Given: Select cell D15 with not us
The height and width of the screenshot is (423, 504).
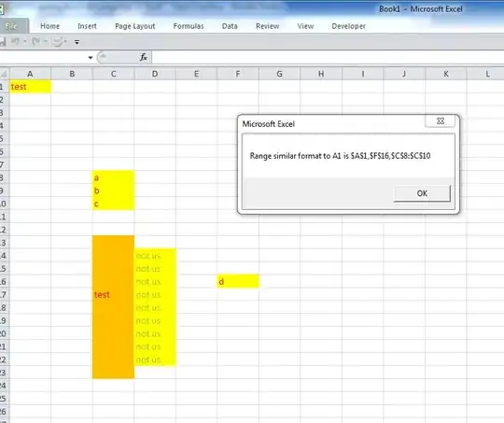Looking at the screenshot, I should pos(155,269).
